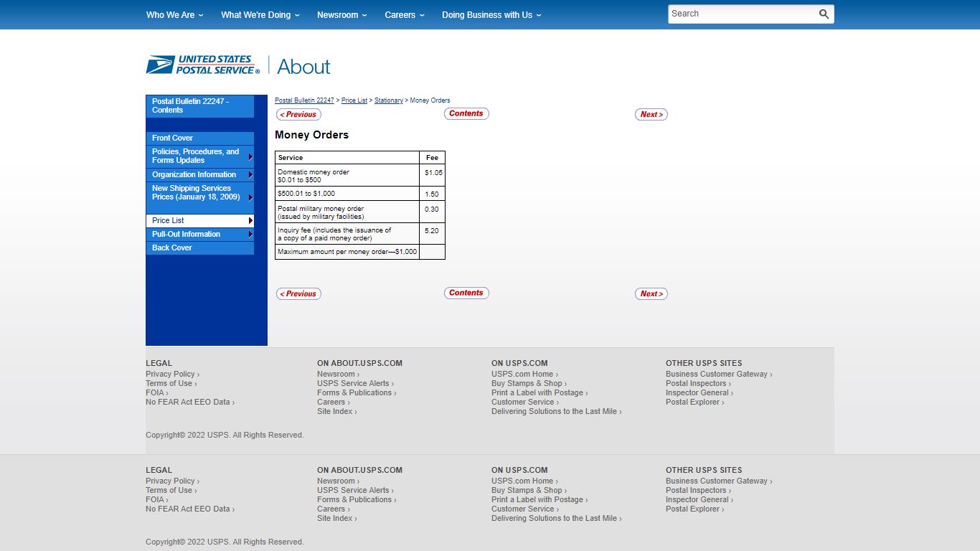The height and width of the screenshot is (551, 980).
Task: Open Inspector General in first footer
Action: tap(699, 392)
